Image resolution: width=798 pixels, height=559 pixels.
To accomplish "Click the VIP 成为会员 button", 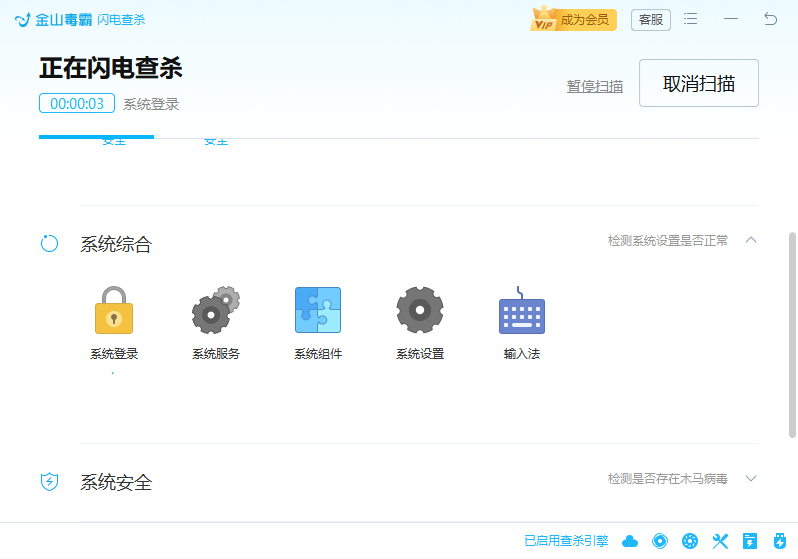I will tap(573, 19).
